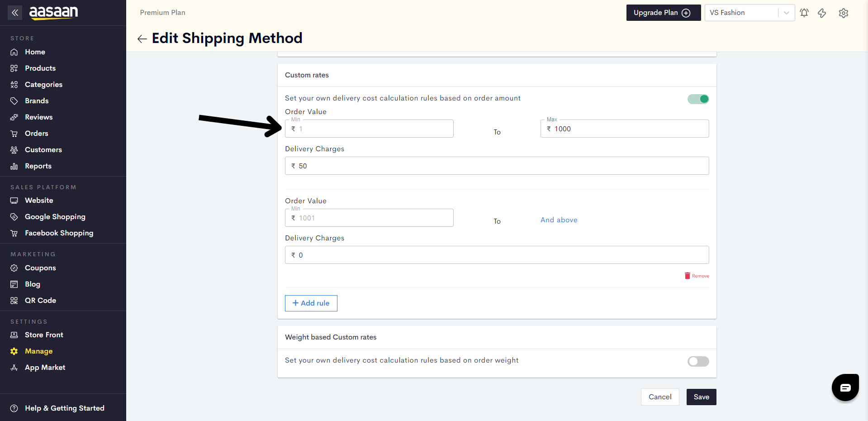This screenshot has height=421, width=868.
Task: Click the Premium Plan label
Action: pos(163,13)
